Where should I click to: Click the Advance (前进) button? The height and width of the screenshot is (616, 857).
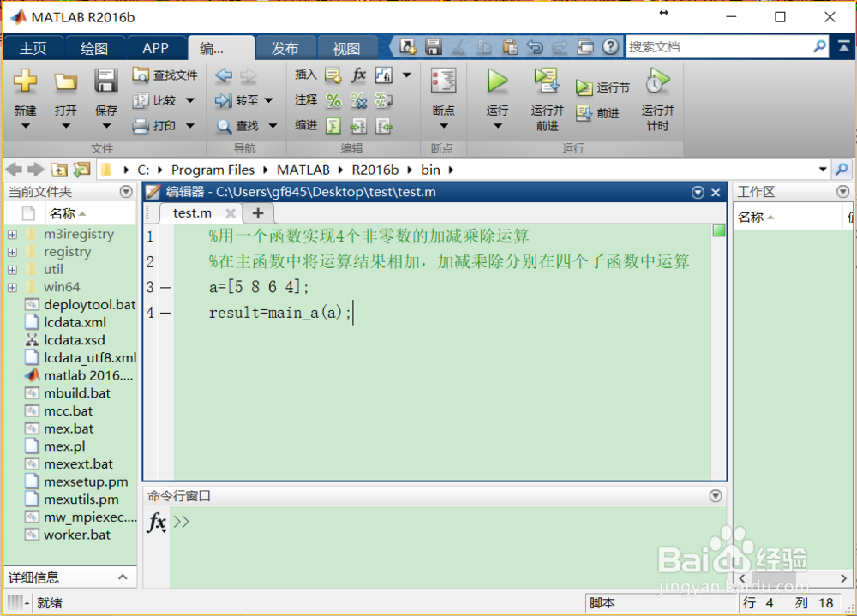pos(598,113)
